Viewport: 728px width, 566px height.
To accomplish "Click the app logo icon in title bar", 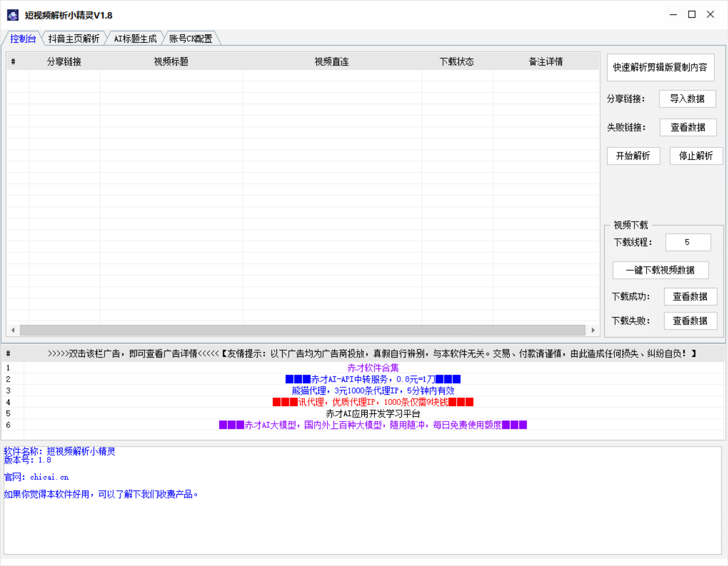I will point(13,15).
